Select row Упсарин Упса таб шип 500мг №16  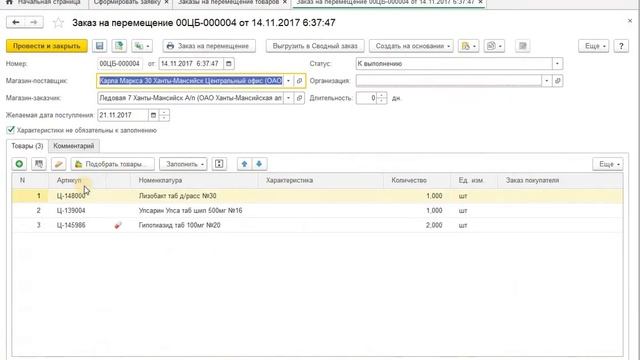point(317,211)
